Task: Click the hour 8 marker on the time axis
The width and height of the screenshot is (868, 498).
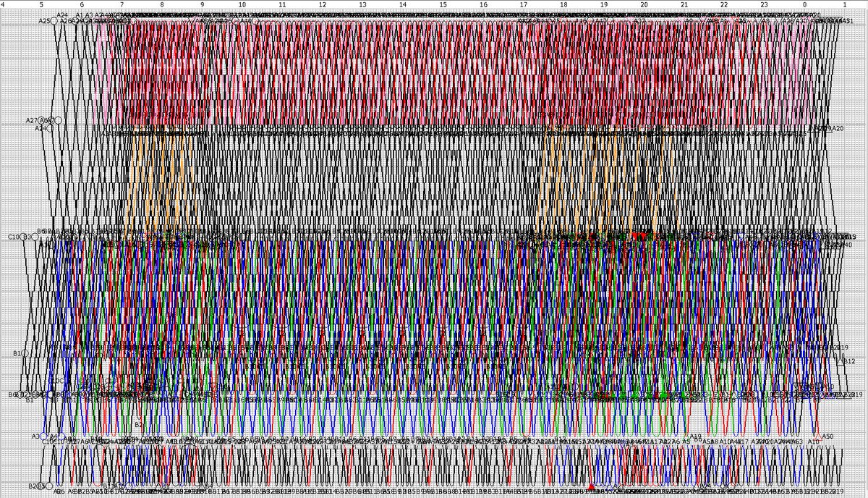Action: click(161, 4)
